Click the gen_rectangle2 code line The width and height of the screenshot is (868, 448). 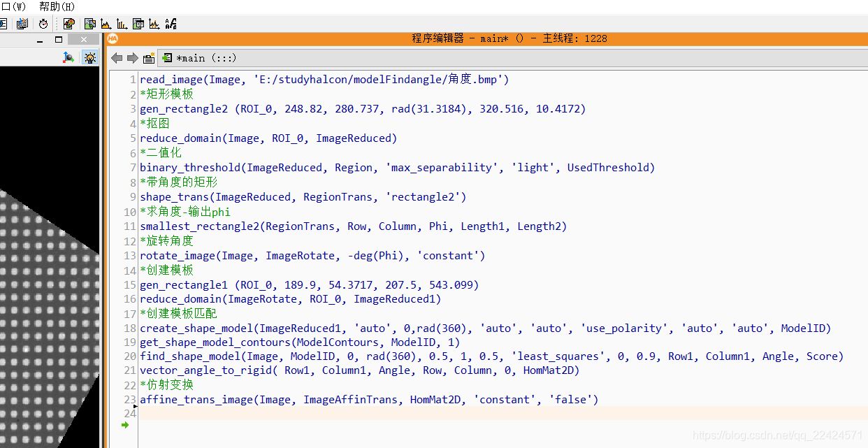(x=363, y=109)
